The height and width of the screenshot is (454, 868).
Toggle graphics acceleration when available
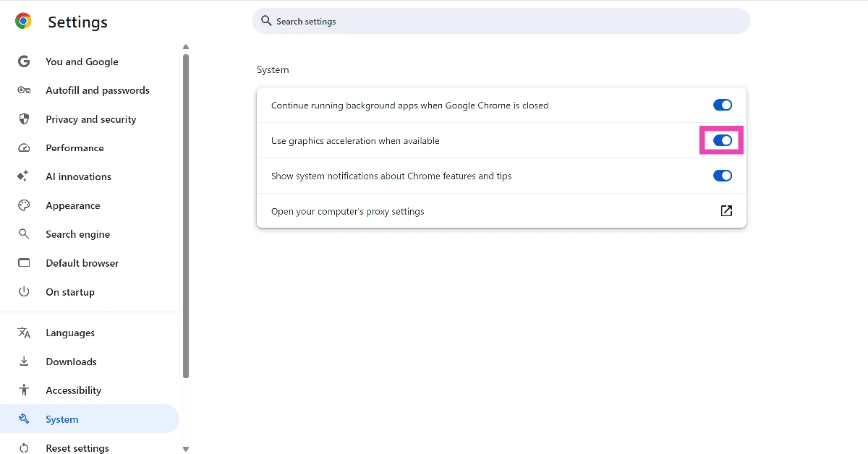[x=722, y=140]
